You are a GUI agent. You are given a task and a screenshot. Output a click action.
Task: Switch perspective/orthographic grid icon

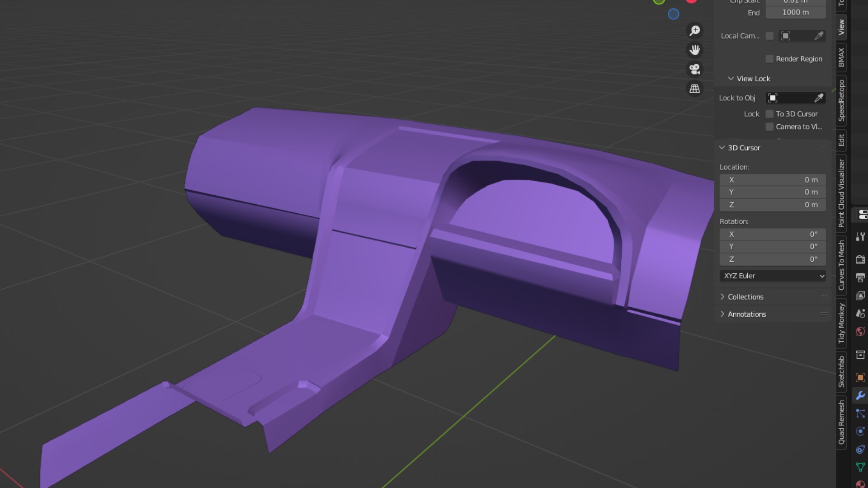point(694,89)
